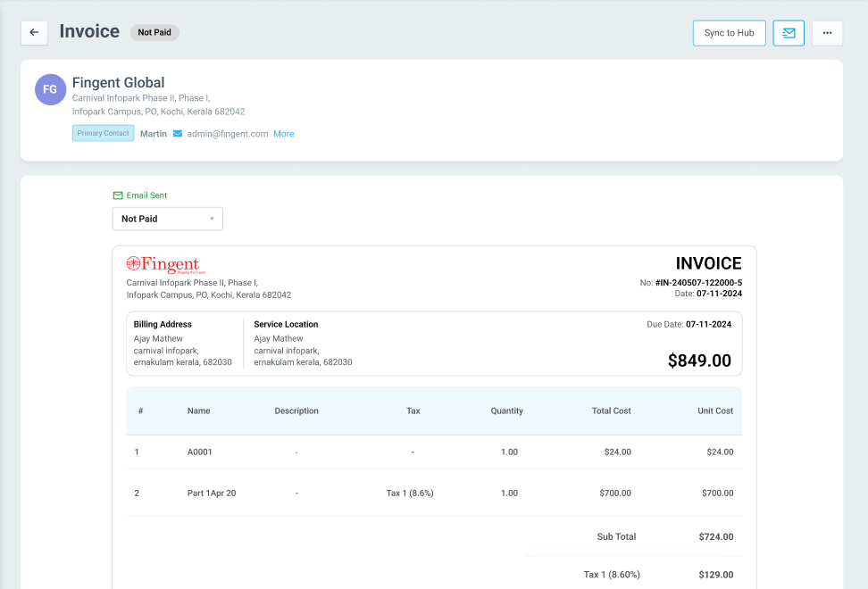
Task: Click the dropdown arrow in status selector
Action: coord(212,219)
